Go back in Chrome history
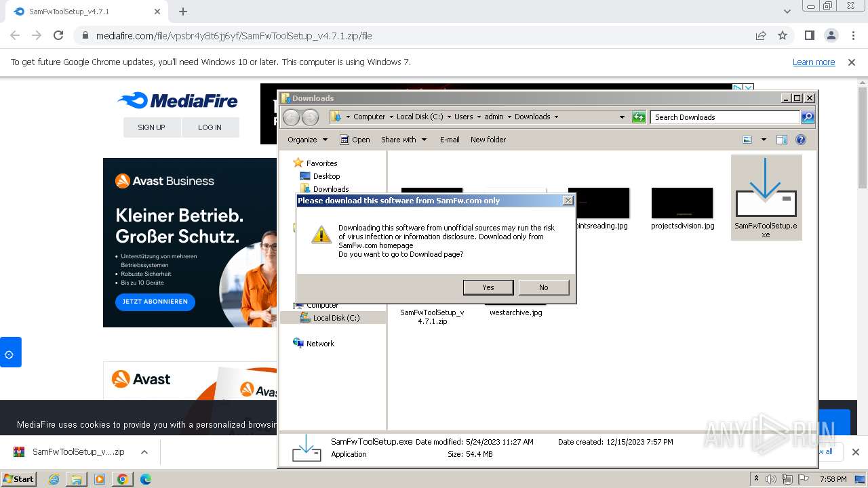The width and height of the screenshot is (868, 488). click(15, 36)
